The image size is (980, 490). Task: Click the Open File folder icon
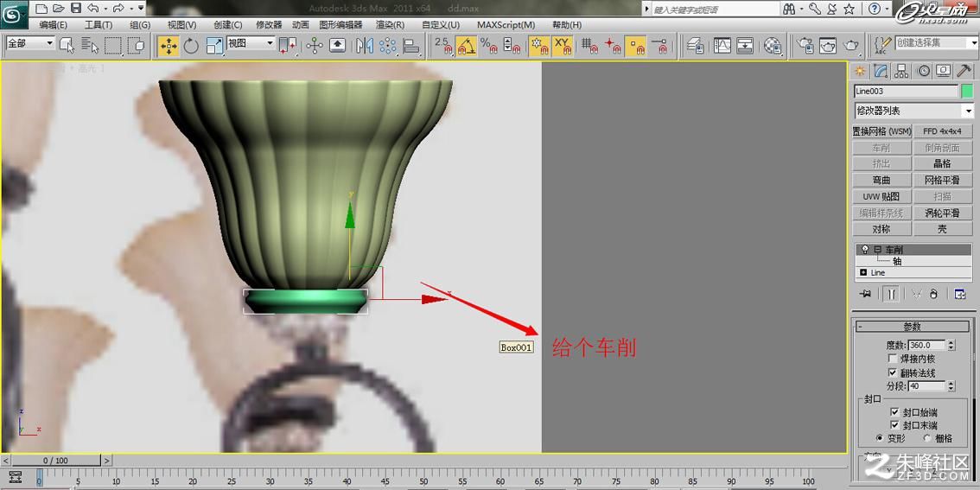pos(58,8)
